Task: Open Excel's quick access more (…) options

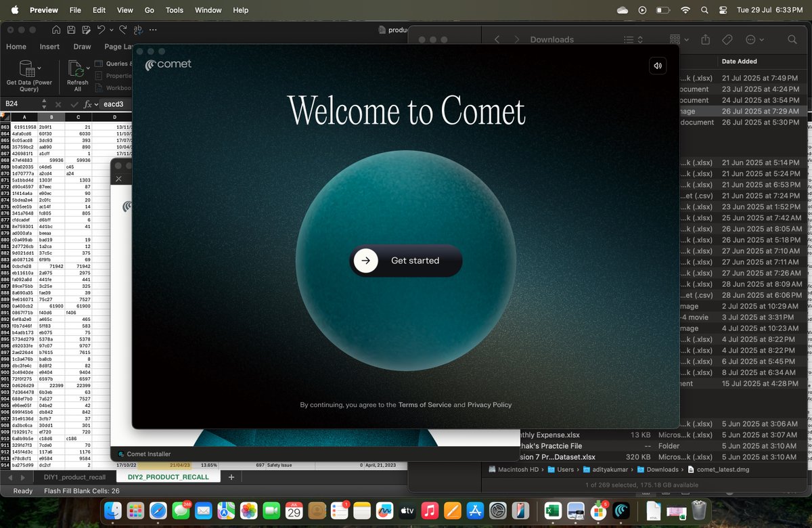Action: point(154,30)
